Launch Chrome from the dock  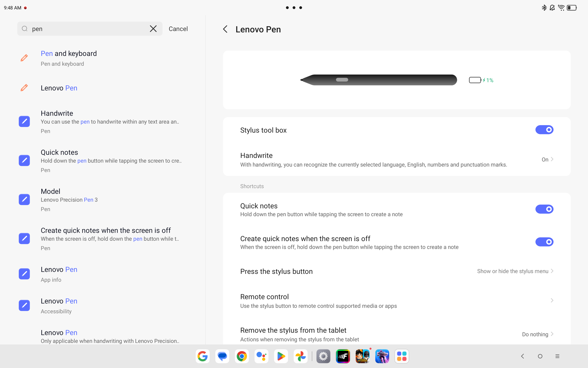click(x=242, y=356)
